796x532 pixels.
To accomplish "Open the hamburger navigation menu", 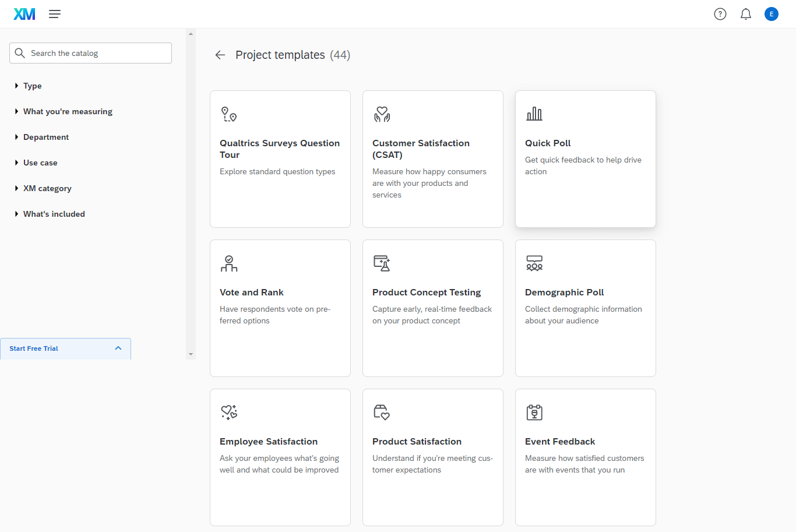I will click(x=55, y=14).
